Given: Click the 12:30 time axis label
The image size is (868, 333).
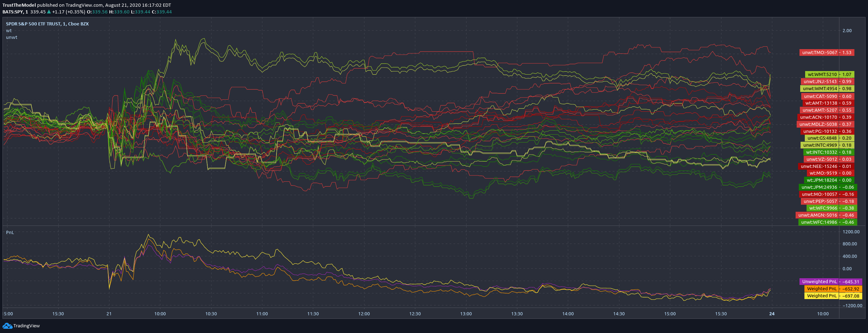Looking at the screenshot, I should click(415, 314).
